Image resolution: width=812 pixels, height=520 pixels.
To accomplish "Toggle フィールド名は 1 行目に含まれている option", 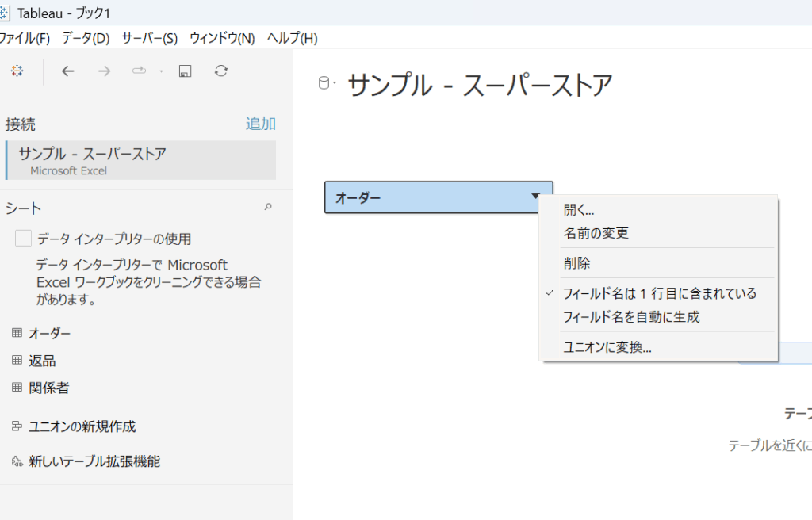I will (x=659, y=293).
